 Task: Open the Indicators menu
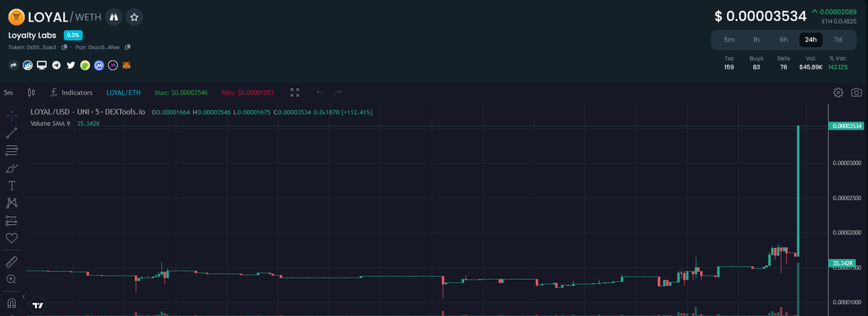click(x=72, y=93)
